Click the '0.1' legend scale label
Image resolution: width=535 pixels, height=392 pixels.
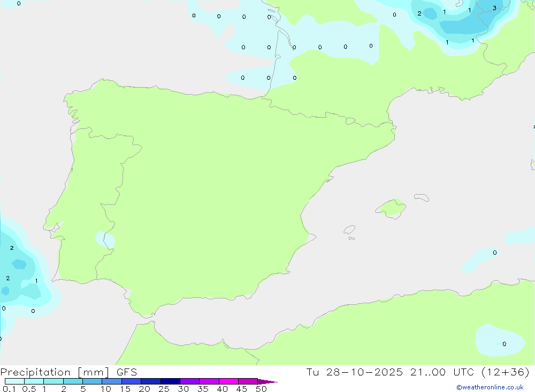pos(9,389)
